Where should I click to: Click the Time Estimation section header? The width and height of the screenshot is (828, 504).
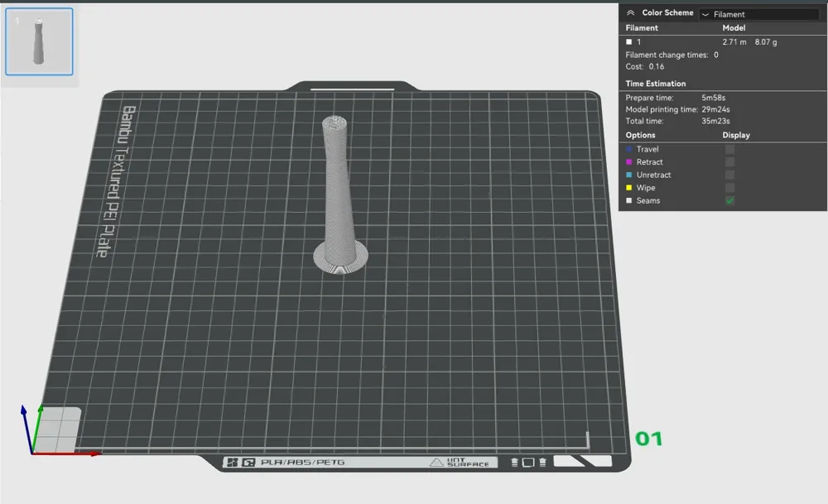656,84
